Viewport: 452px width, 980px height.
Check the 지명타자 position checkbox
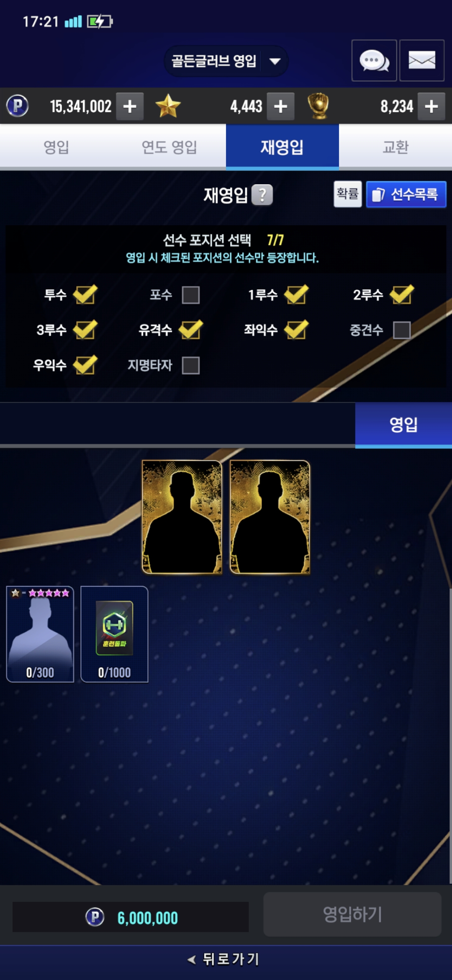click(191, 365)
